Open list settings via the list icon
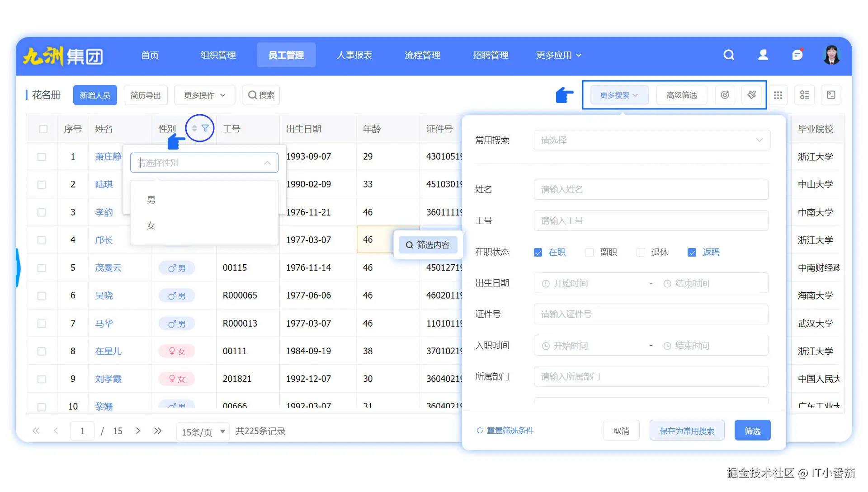The image size is (868, 492). [x=805, y=95]
